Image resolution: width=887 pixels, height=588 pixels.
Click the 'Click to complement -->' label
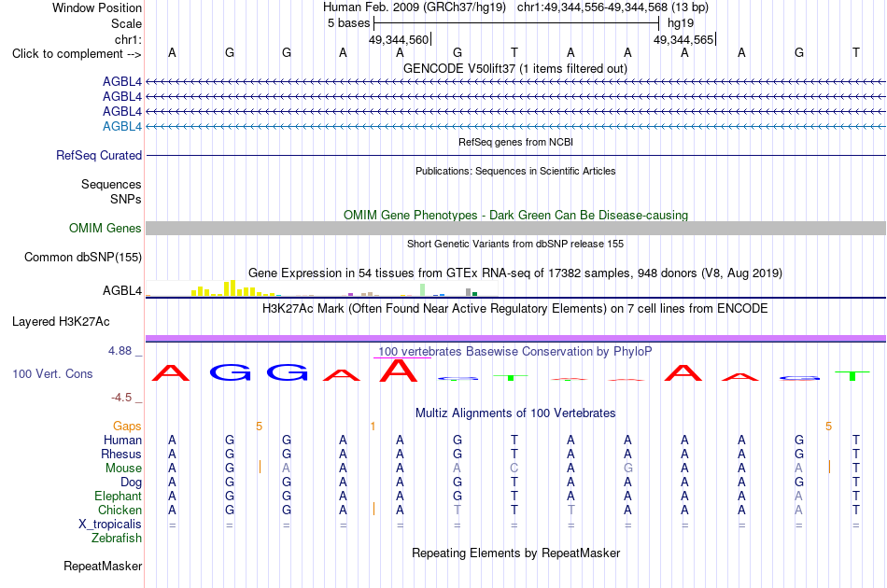pyautogui.click(x=77, y=54)
